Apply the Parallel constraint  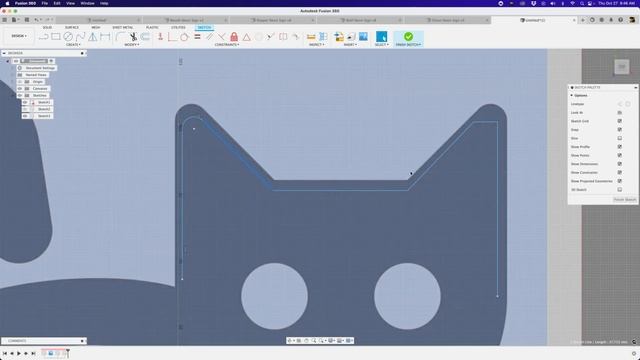coord(209,37)
